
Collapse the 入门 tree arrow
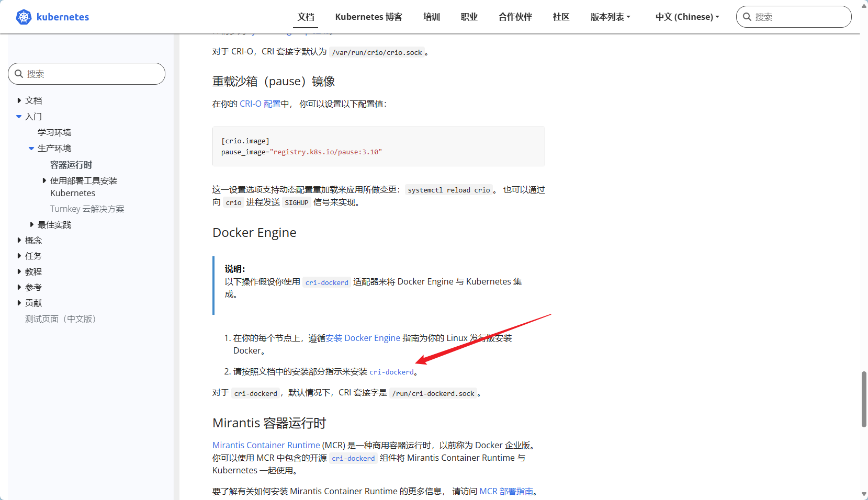(19, 117)
